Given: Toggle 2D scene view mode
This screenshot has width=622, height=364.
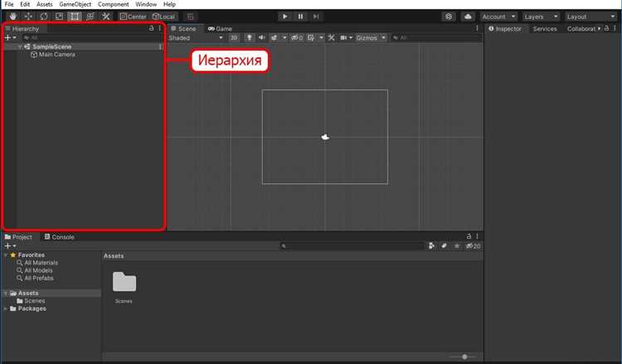Looking at the screenshot, I should tap(234, 38).
